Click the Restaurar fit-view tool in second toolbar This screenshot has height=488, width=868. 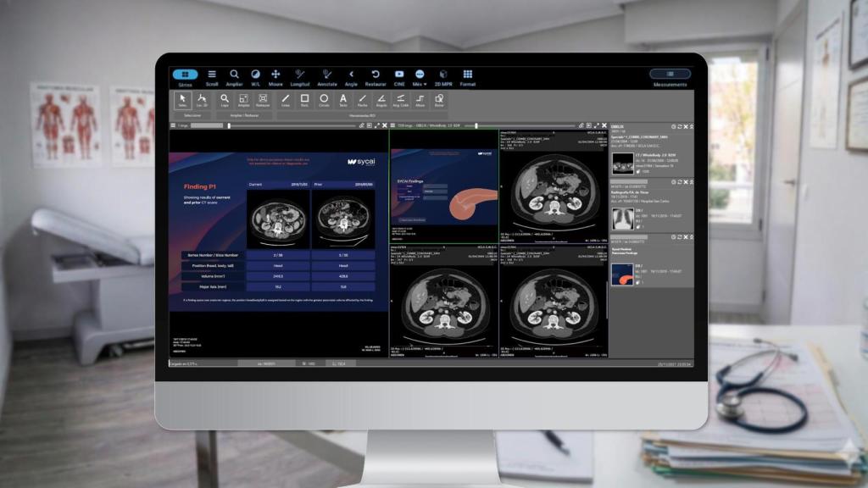[263, 100]
